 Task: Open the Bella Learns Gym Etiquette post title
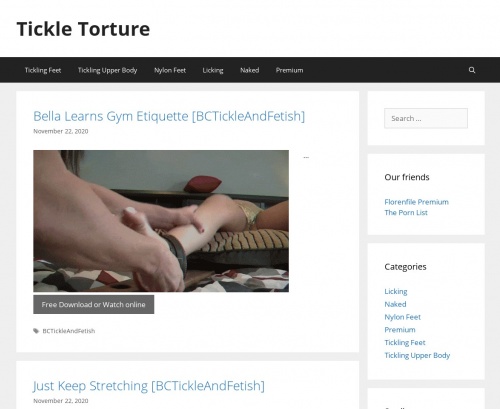point(169,116)
